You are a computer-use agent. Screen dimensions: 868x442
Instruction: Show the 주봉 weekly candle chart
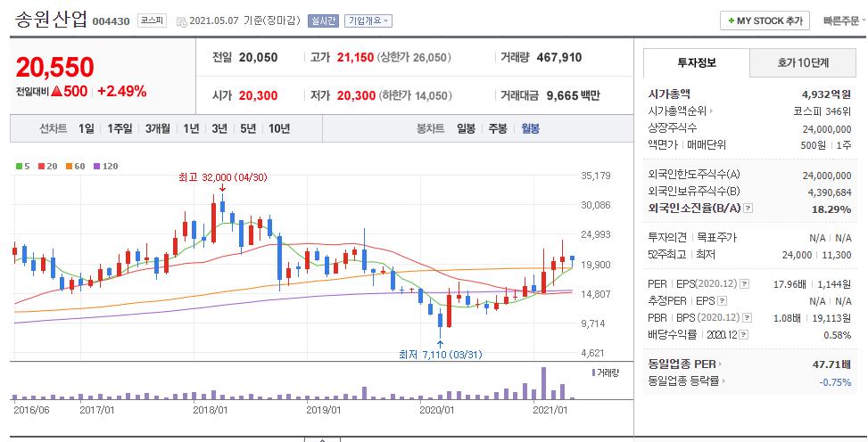[x=498, y=128]
